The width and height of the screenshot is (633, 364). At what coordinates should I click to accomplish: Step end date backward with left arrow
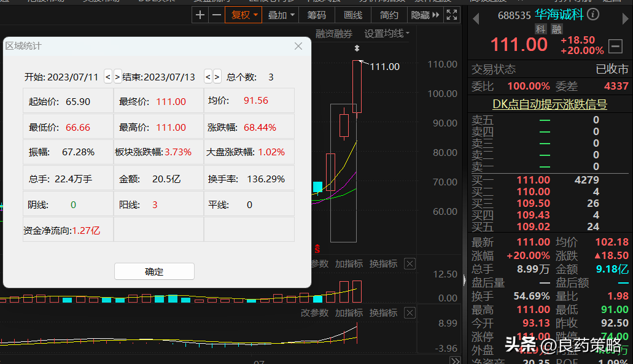[x=208, y=76]
